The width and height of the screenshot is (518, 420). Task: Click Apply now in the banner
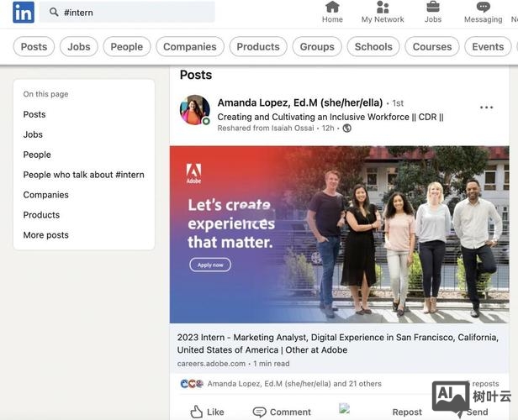tap(210, 265)
